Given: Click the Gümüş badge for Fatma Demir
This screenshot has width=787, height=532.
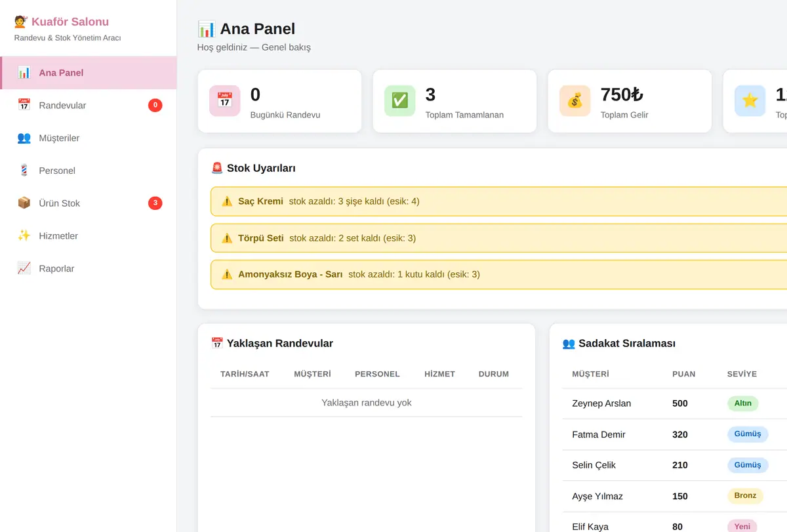Looking at the screenshot, I should pos(748,434).
